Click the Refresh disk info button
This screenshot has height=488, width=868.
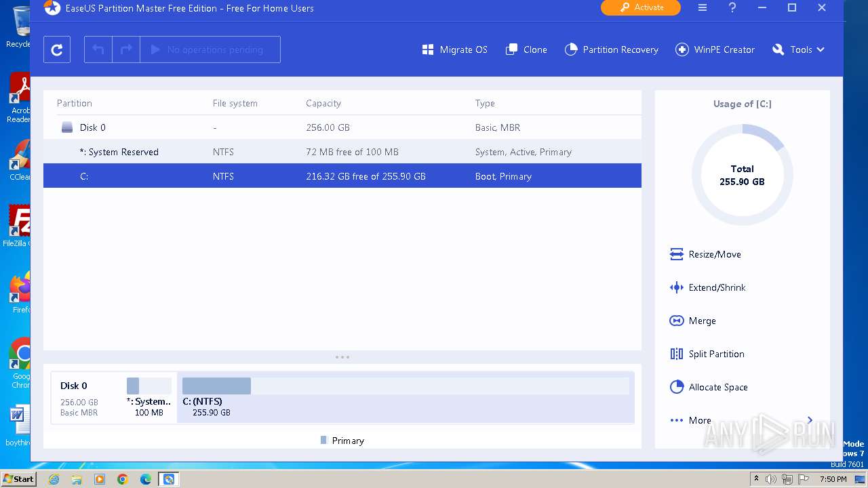tap(57, 49)
